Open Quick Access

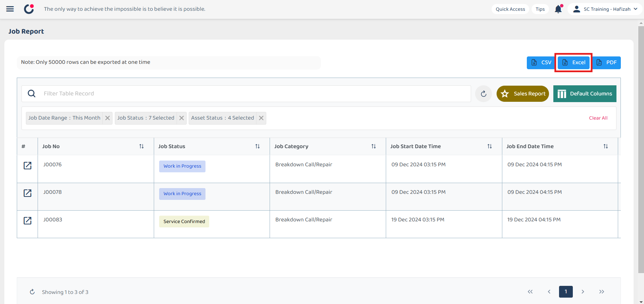pos(510,9)
